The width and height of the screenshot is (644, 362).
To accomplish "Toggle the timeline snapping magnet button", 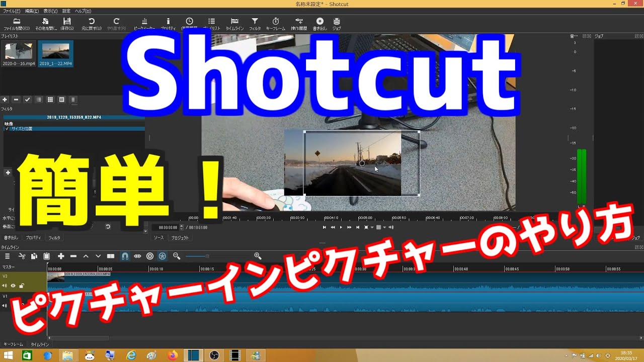I will click(x=125, y=256).
